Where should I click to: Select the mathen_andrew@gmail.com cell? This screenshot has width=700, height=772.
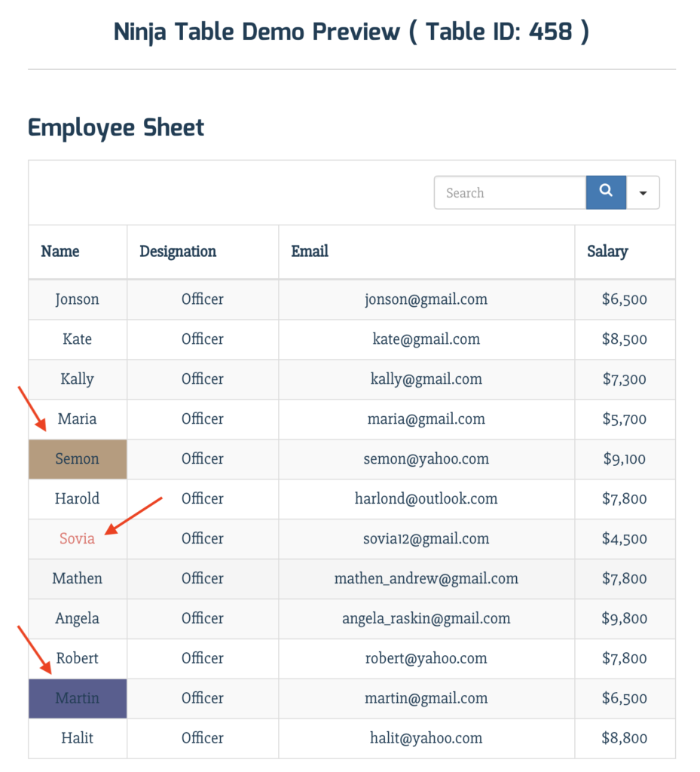click(x=426, y=578)
